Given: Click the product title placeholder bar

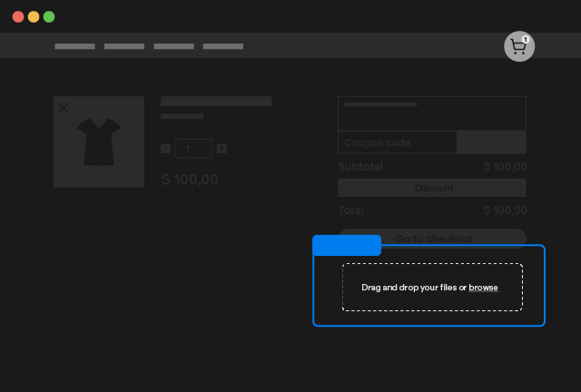Looking at the screenshot, I should [216, 102].
